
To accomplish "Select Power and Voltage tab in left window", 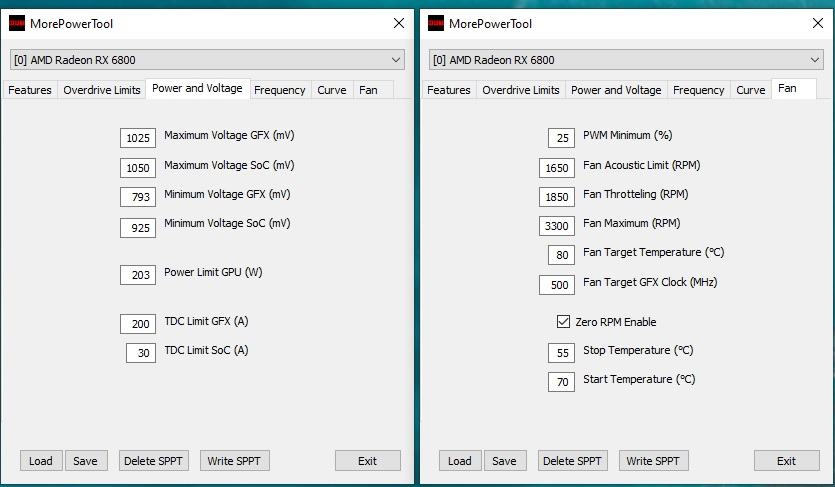I will click(198, 88).
